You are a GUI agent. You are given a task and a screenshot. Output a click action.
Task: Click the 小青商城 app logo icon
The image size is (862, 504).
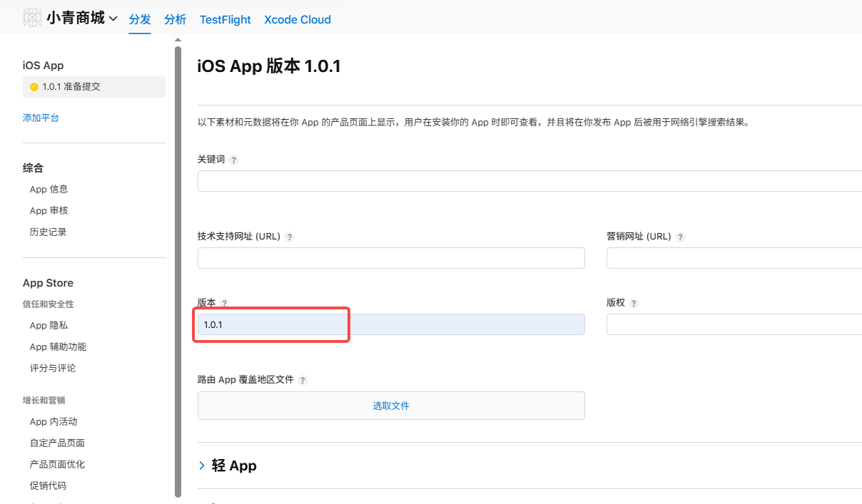(33, 18)
